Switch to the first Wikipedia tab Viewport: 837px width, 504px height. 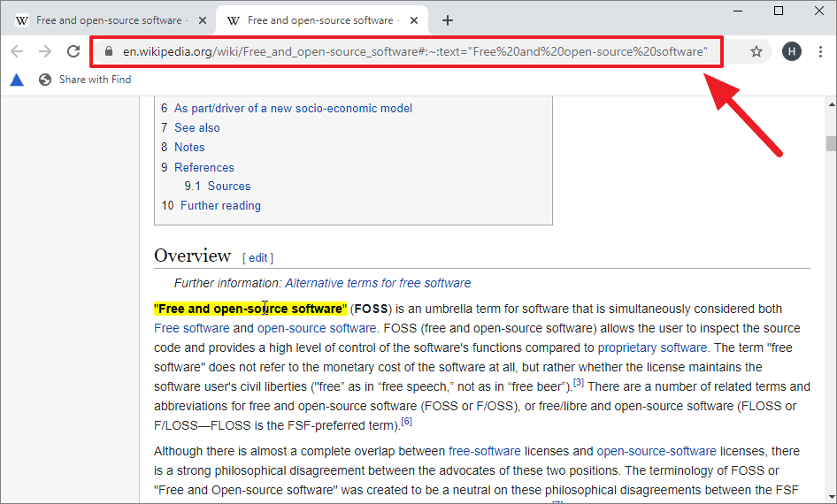[107, 20]
